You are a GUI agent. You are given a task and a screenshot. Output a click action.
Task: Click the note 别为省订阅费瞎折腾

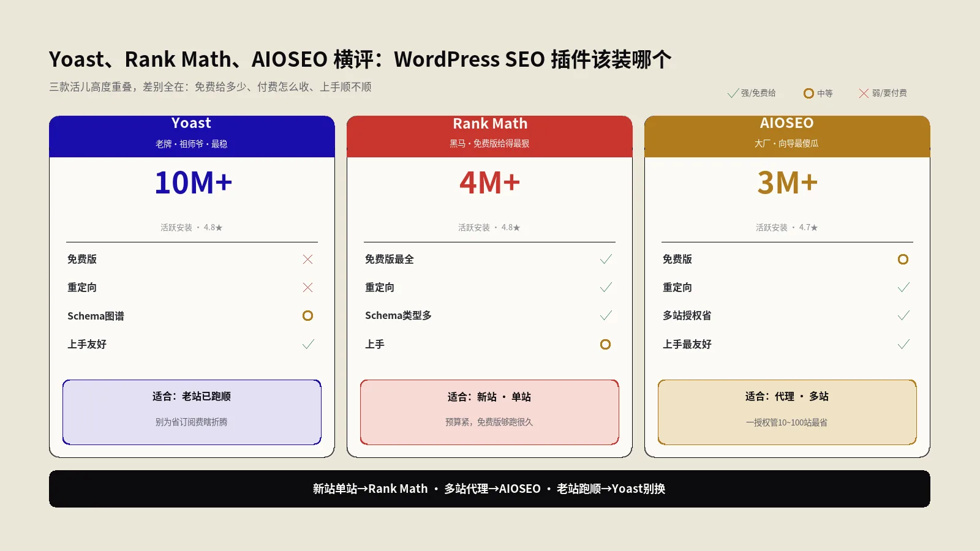[x=191, y=422]
